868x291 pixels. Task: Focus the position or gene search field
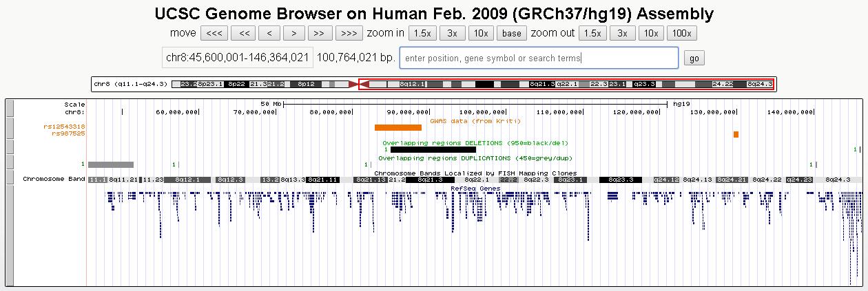pyautogui.click(x=539, y=58)
